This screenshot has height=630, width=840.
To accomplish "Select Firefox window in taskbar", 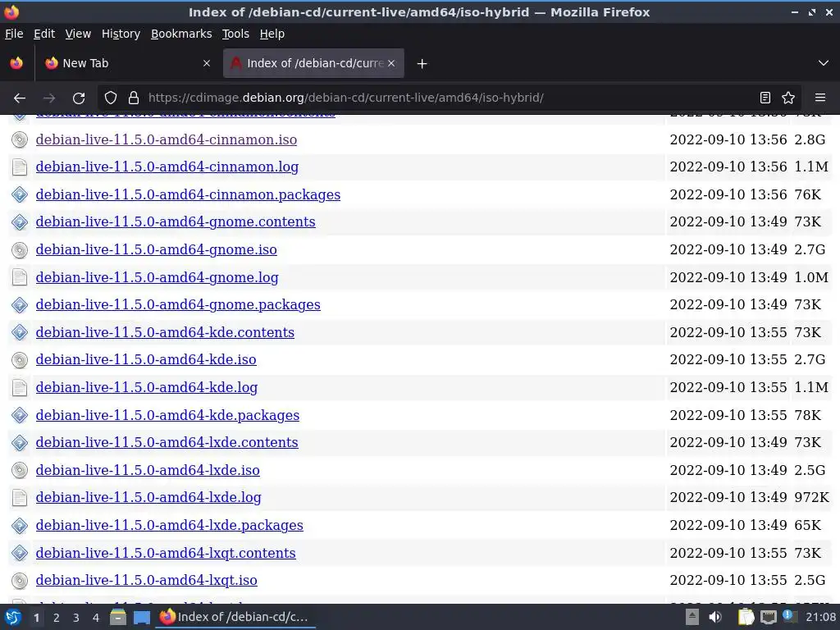I will tap(235, 617).
